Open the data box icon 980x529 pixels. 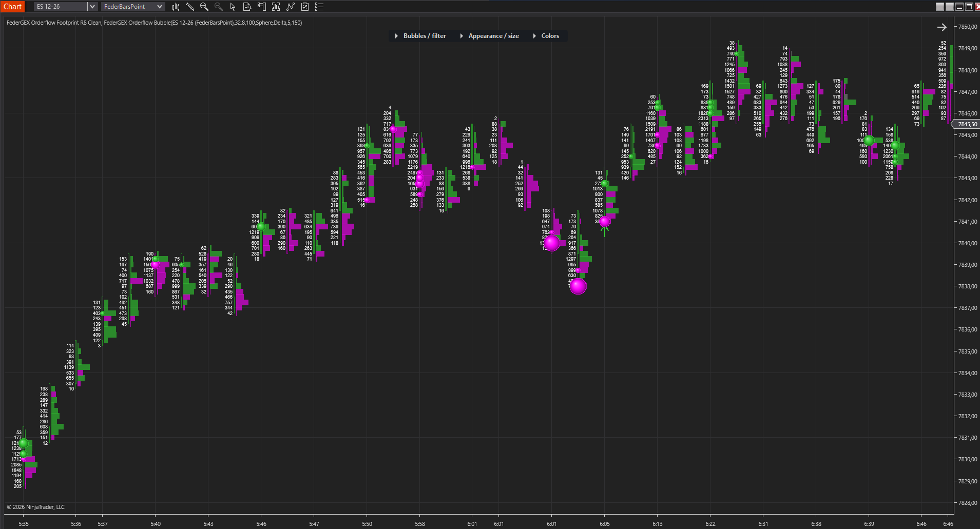pos(247,7)
